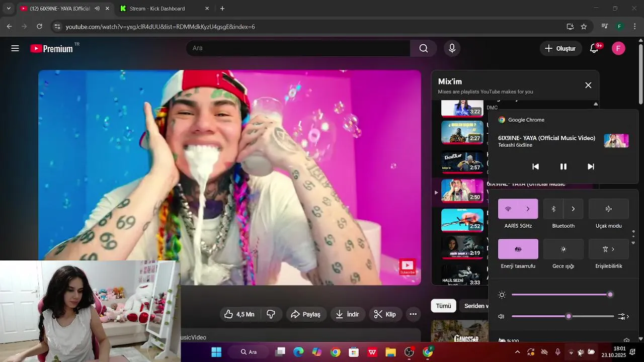The height and width of the screenshot is (362, 644).
Task: Click the İndir download button
Action: [347, 314]
